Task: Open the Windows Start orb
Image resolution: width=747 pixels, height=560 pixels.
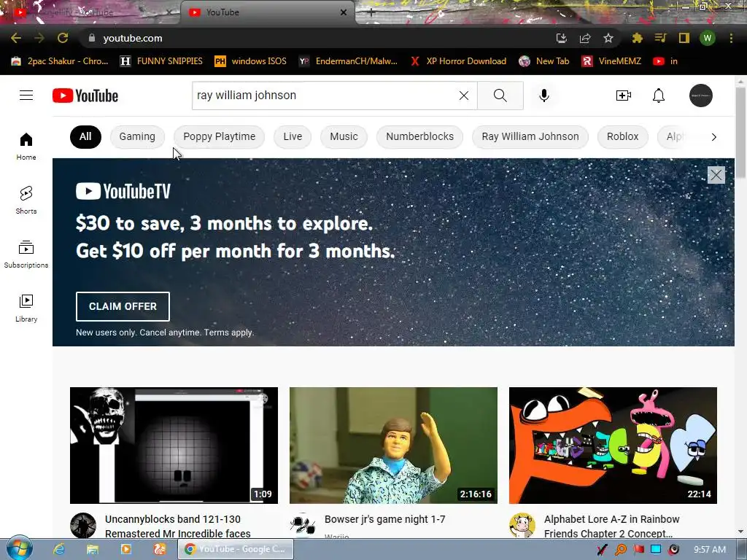Action: [19, 548]
